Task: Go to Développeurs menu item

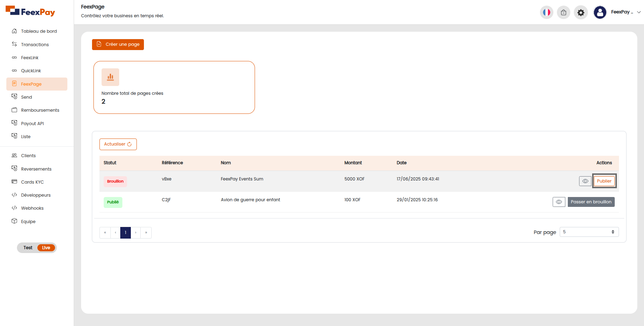Action: [x=37, y=195]
